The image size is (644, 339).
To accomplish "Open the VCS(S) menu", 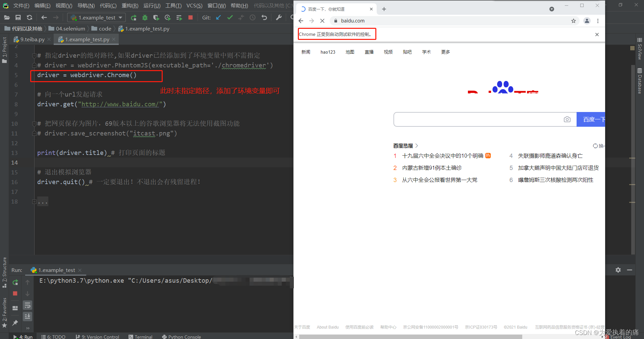I will click(x=194, y=5).
